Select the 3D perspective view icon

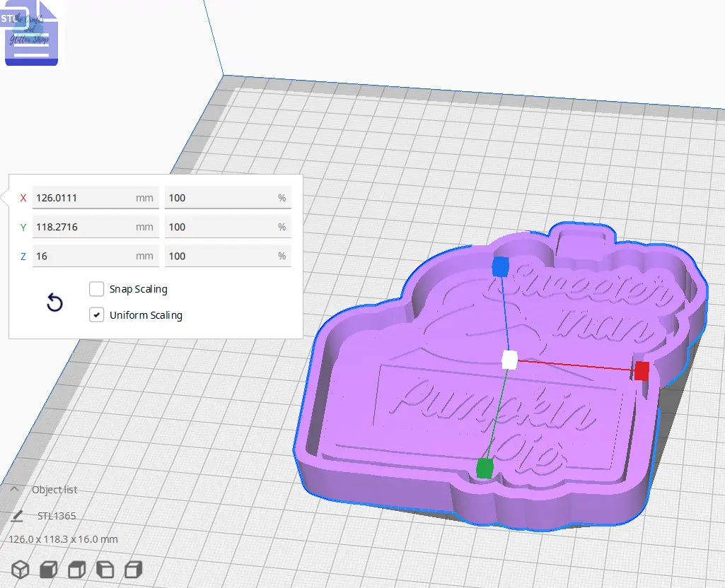click(x=20, y=569)
